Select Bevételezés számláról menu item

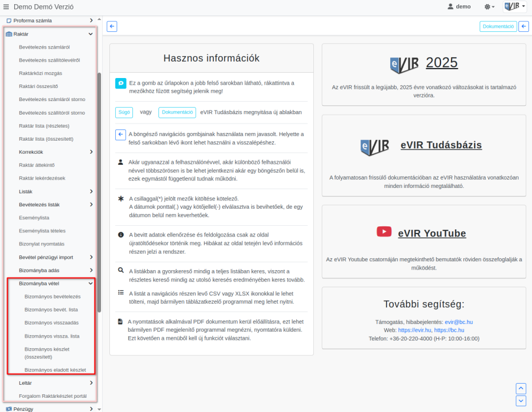(x=44, y=47)
